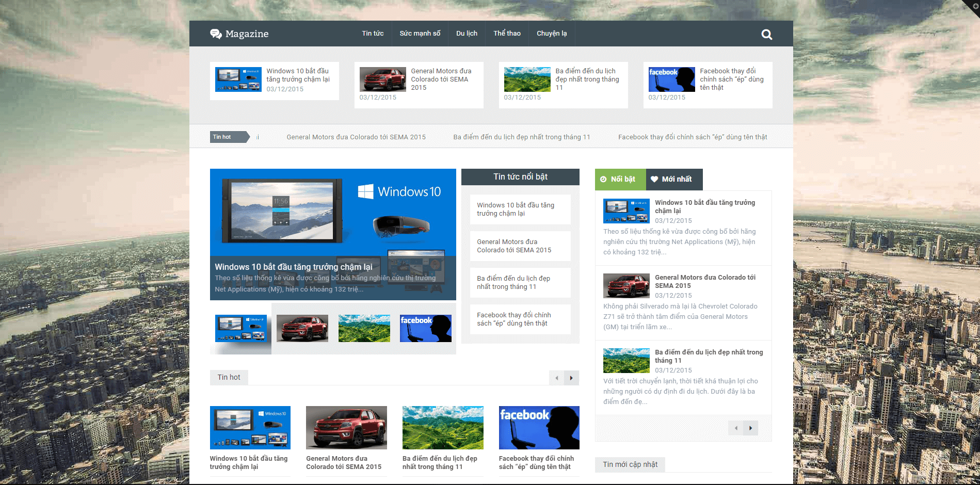Go to next item in Tin hot carousel

click(x=571, y=378)
